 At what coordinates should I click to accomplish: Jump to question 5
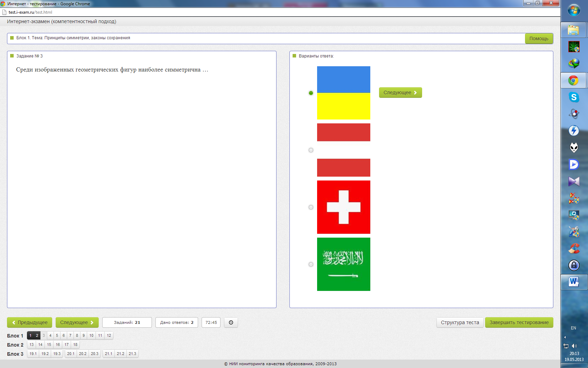point(57,335)
